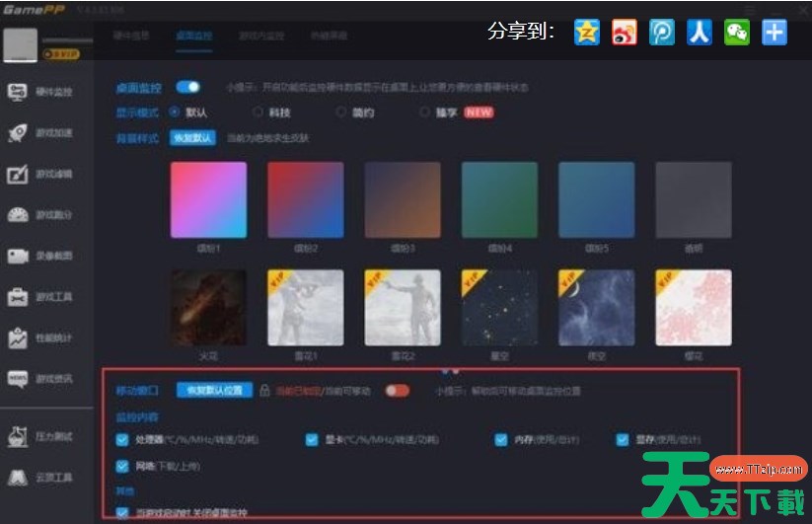Select the 默认 display mode radio
The image size is (812, 524).
[x=175, y=112]
